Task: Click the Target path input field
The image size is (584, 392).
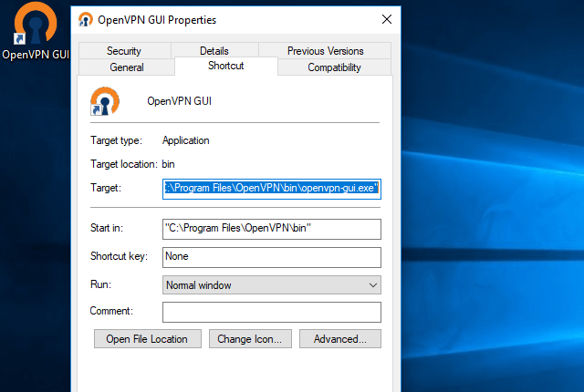Action: click(272, 189)
